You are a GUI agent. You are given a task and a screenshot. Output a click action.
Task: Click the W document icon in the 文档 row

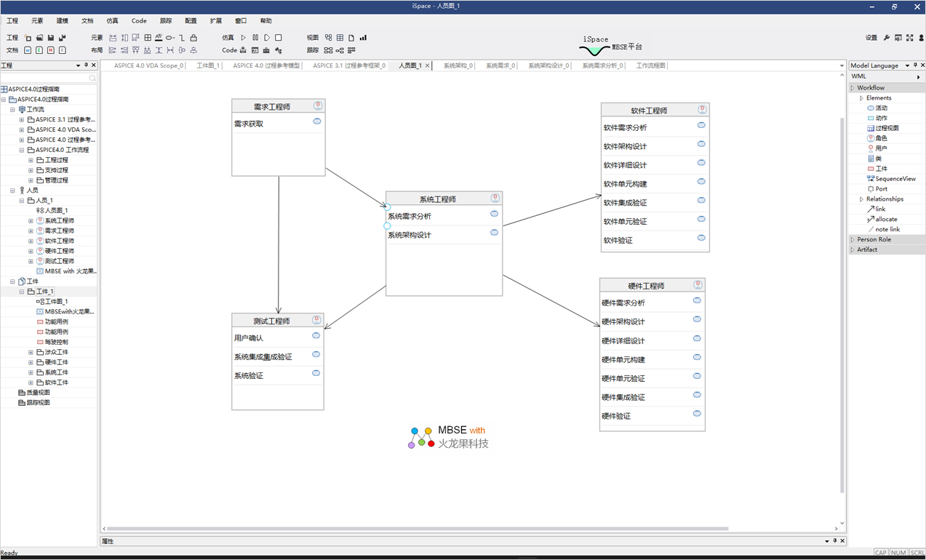coord(28,50)
